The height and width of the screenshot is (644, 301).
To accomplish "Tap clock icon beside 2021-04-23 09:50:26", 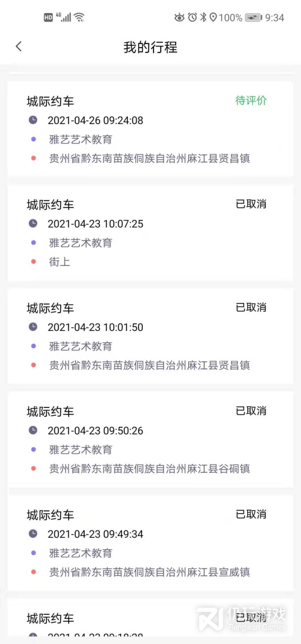I will [33, 431].
